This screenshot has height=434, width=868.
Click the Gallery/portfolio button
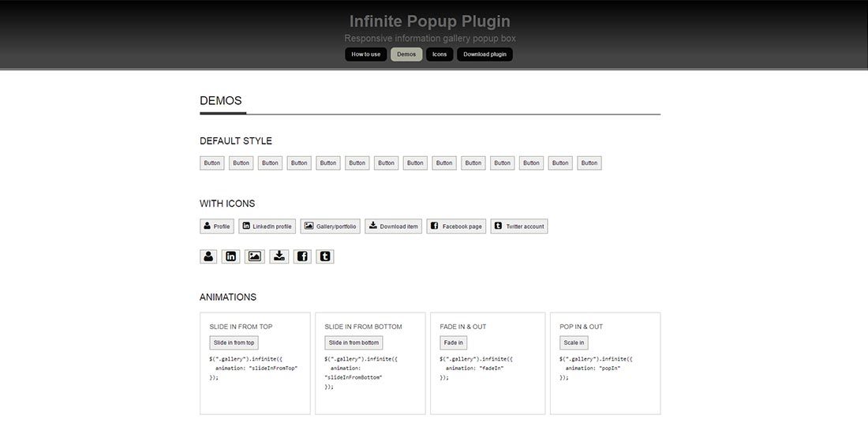click(x=331, y=226)
